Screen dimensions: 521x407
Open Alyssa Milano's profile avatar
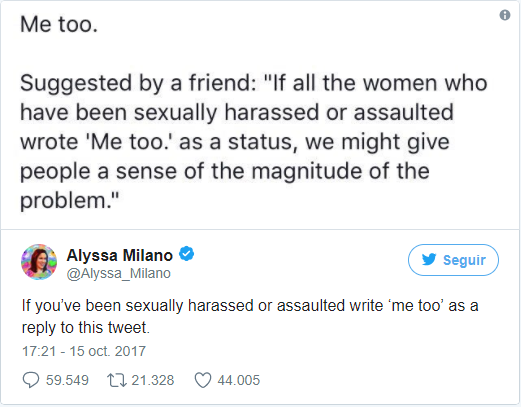(x=39, y=262)
